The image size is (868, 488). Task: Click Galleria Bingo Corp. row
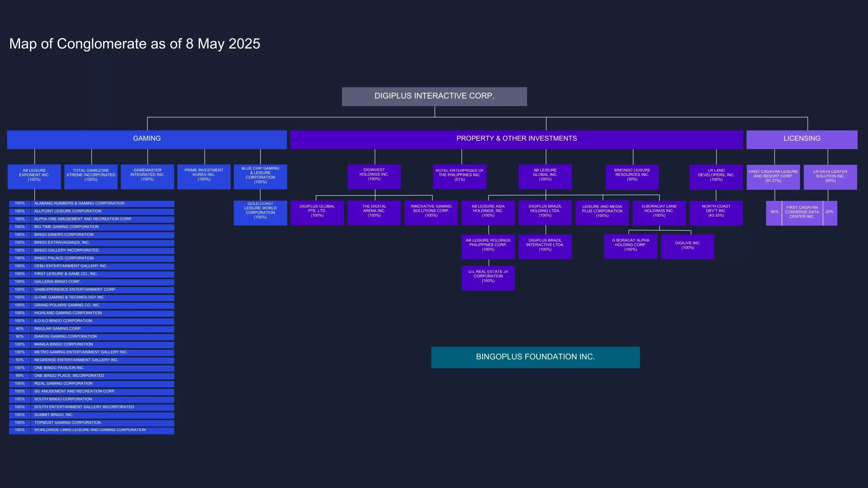(x=92, y=282)
